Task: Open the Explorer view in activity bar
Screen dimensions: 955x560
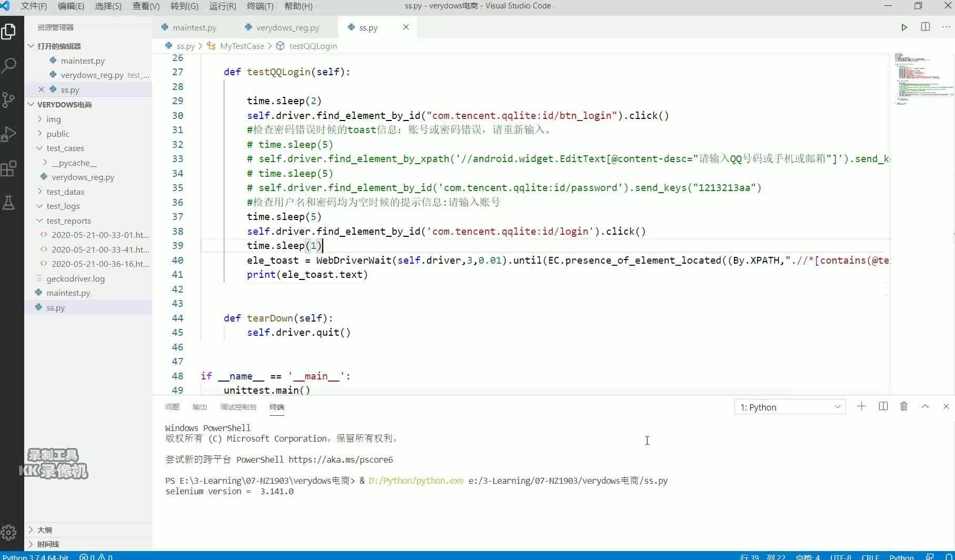Action: click(x=9, y=32)
